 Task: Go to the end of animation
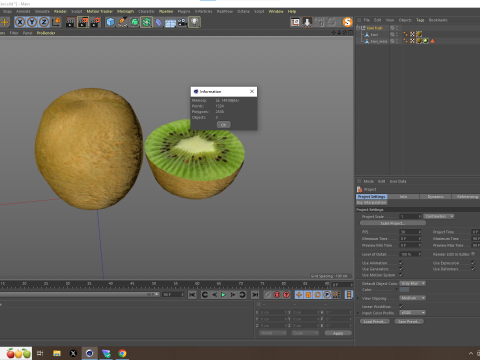pyautogui.click(x=255, y=295)
